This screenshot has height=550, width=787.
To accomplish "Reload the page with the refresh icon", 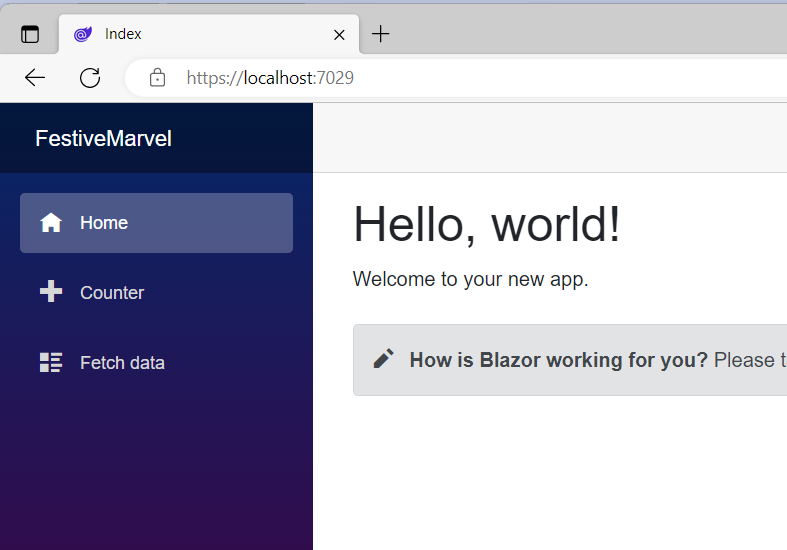I will point(90,78).
